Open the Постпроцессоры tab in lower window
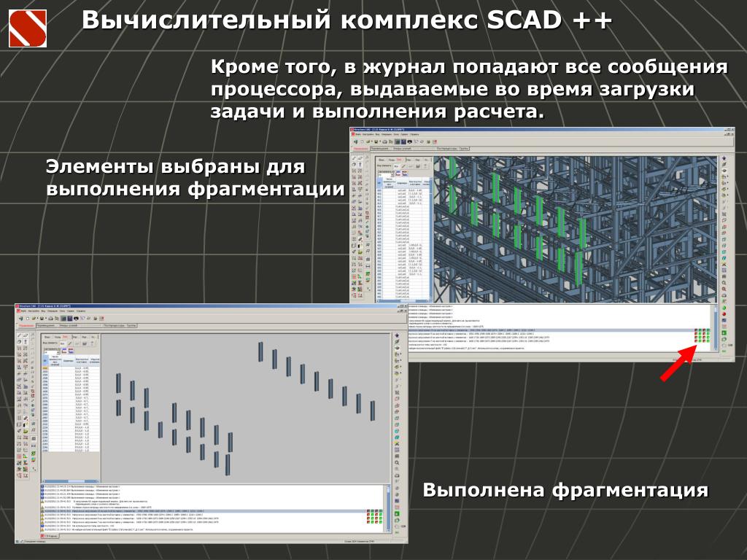The width and height of the screenshot is (747, 560). [115, 326]
